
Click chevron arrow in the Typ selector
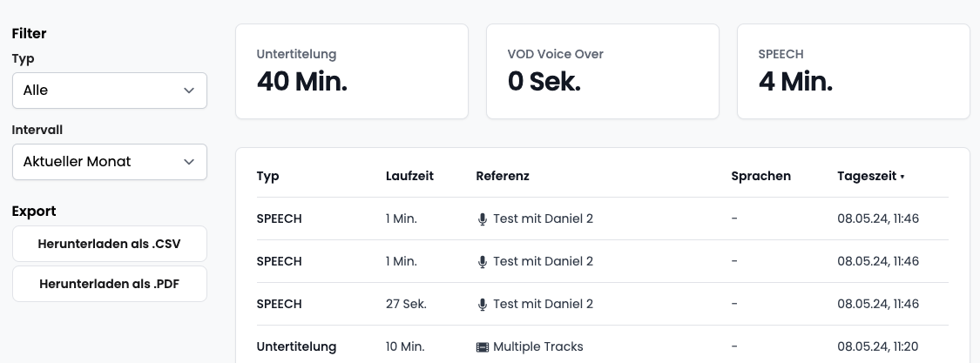tap(189, 91)
